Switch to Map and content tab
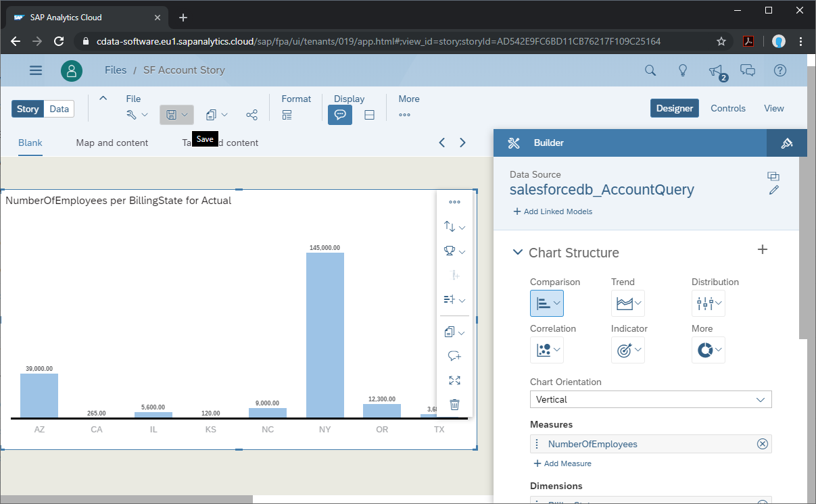The image size is (816, 504). [112, 143]
